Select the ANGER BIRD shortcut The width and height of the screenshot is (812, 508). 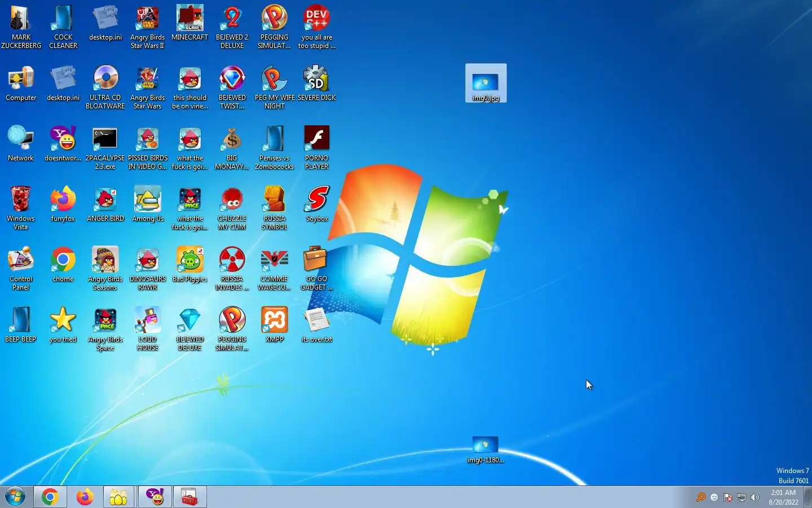[105, 204]
